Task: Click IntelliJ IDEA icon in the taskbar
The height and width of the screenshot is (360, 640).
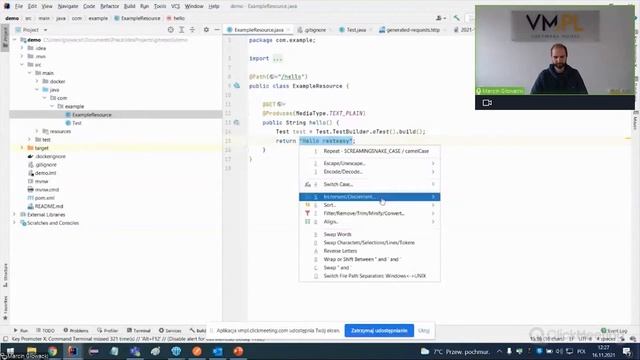Action: [73, 351]
